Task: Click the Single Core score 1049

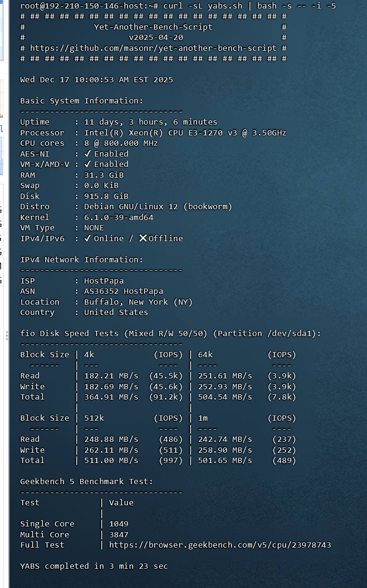Action: (119, 524)
